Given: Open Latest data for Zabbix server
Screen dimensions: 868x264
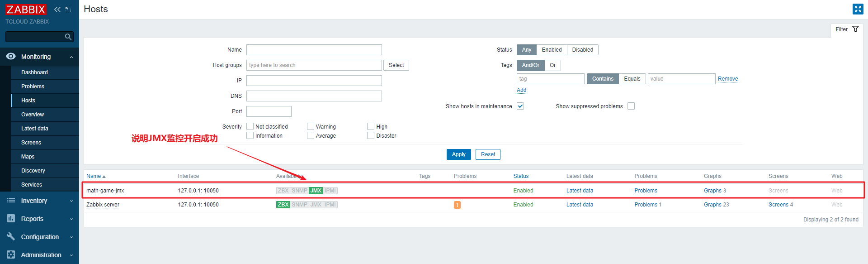Looking at the screenshot, I should coord(580,205).
